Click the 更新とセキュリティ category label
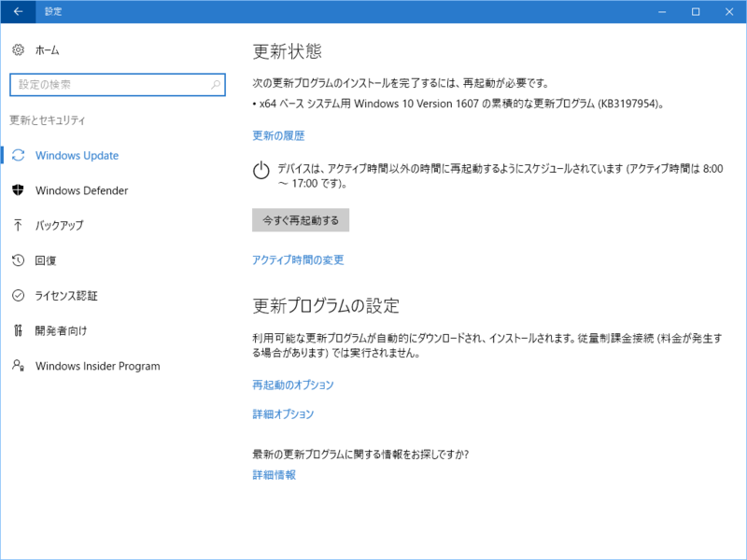Viewport: 747px width, 560px height. 48,120
